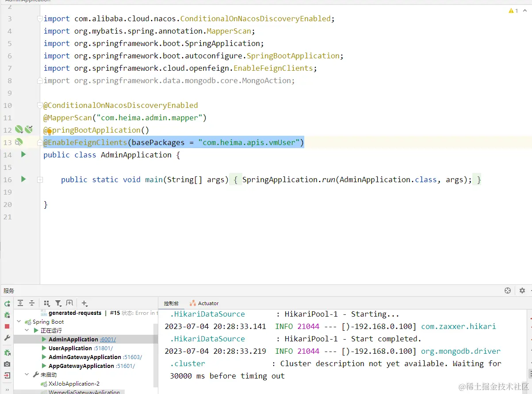532x394 pixels.
Task: Click the intention bulb on SpringBootApplication line
Action: [x=50, y=131]
